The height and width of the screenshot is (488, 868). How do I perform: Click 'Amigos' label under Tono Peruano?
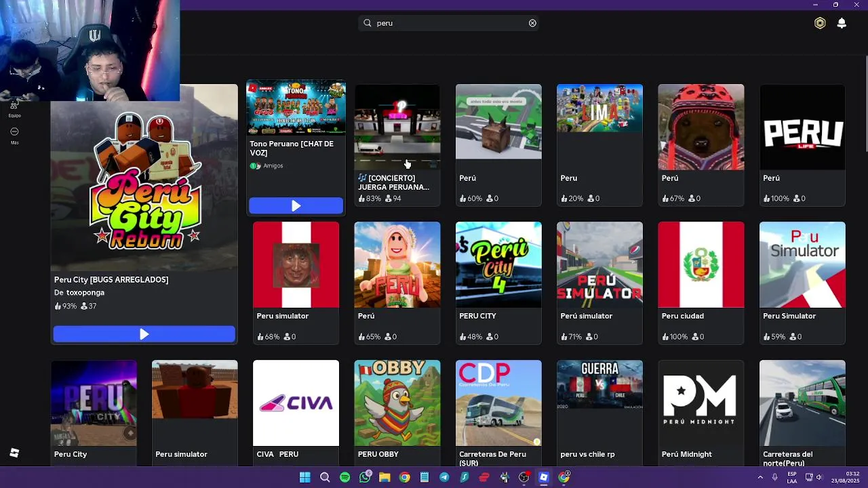point(273,166)
